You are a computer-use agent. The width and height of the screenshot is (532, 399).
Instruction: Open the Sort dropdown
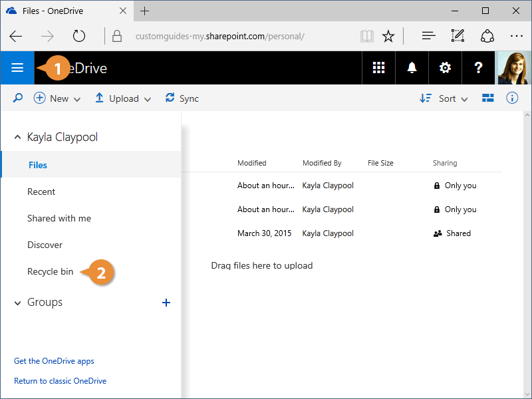(x=444, y=98)
